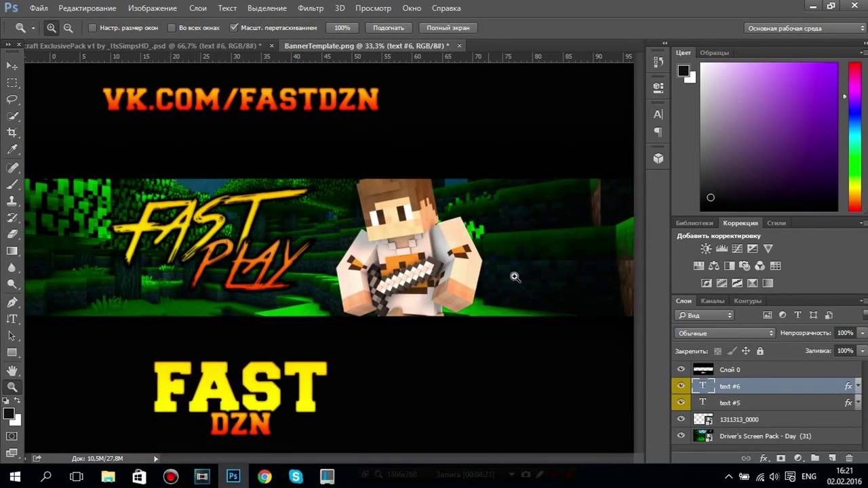The image size is (868, 488).
Task: Choose Zoom In mode in options bar
Action: (x=52, y=28)
